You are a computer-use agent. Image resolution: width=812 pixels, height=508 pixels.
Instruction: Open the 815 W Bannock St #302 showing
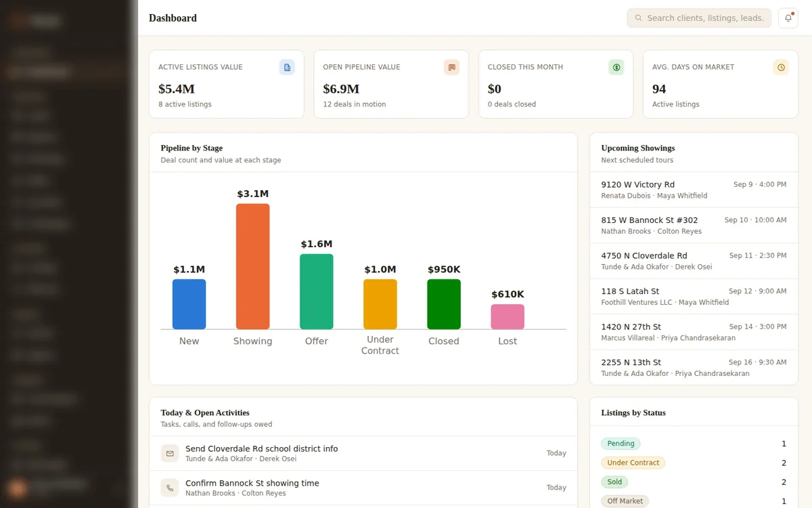pyautogui.click(x=694, y=226)
